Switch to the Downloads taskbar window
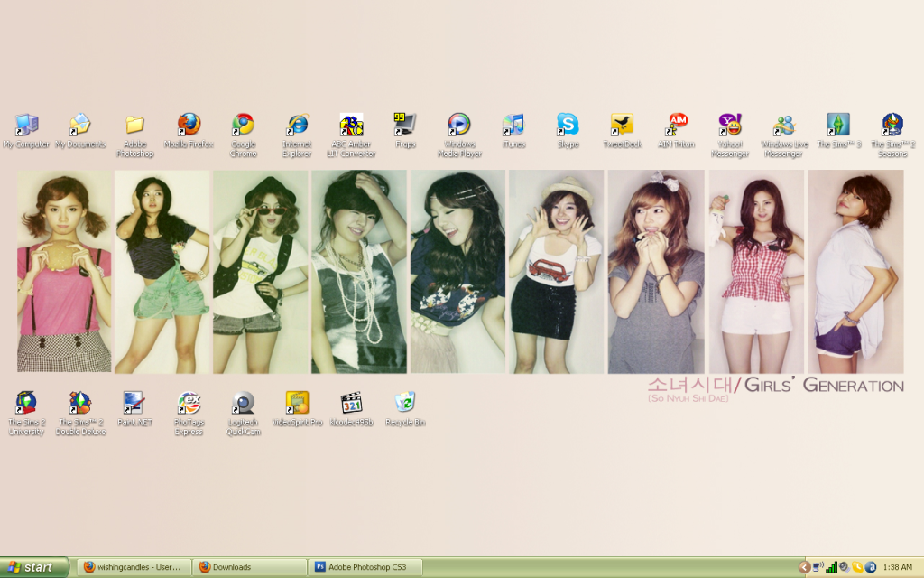This screenshot has height=578, width=924. (251, 567)
